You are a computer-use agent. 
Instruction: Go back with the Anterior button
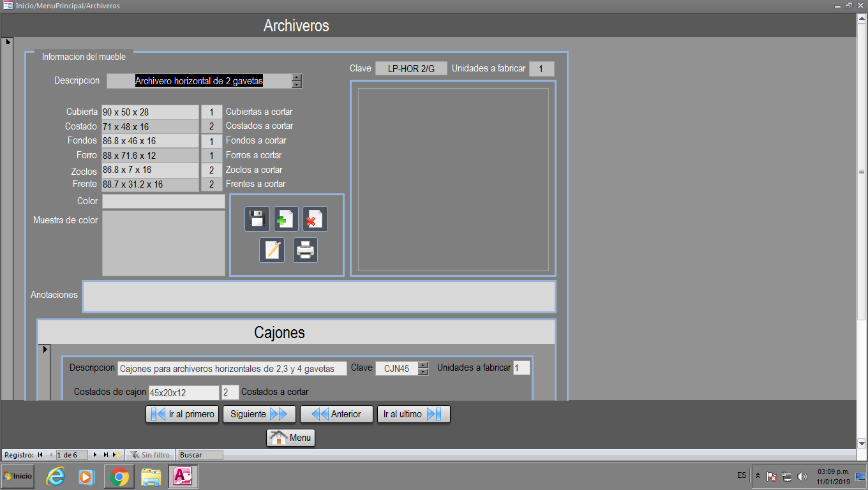(336, 414)
